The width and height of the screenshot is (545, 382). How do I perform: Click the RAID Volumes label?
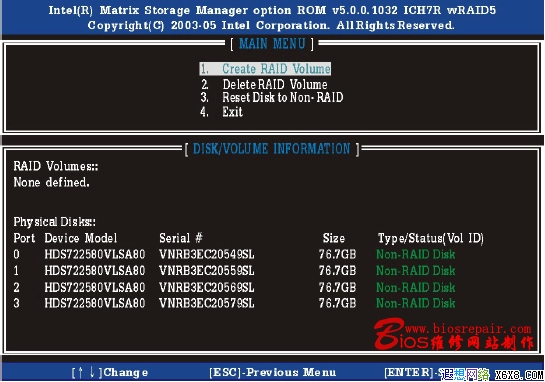click(x=56, y=166)
